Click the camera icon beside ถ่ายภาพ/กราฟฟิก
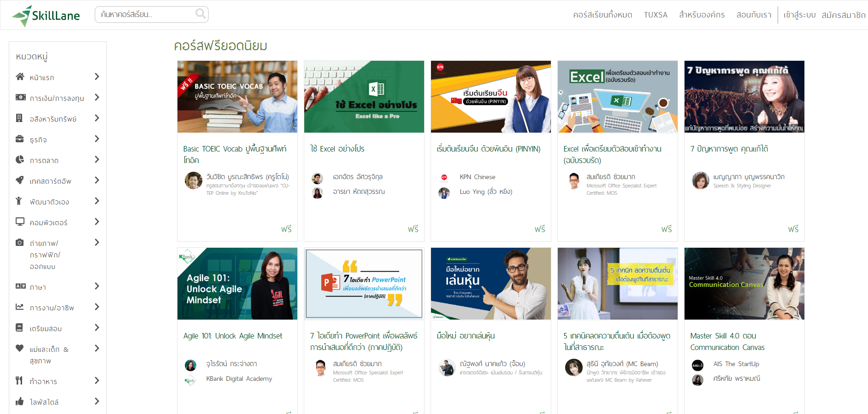This screenshot has height=414, width=868. tap(19, 242)
